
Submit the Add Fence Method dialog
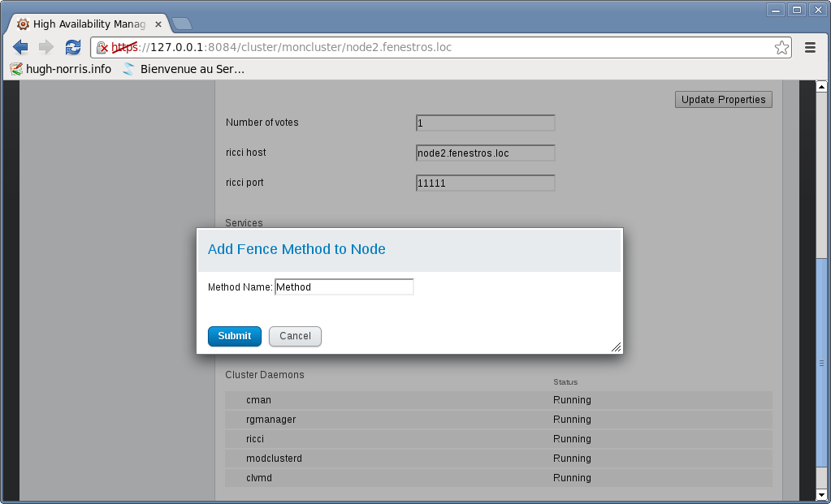click(234, 336)
